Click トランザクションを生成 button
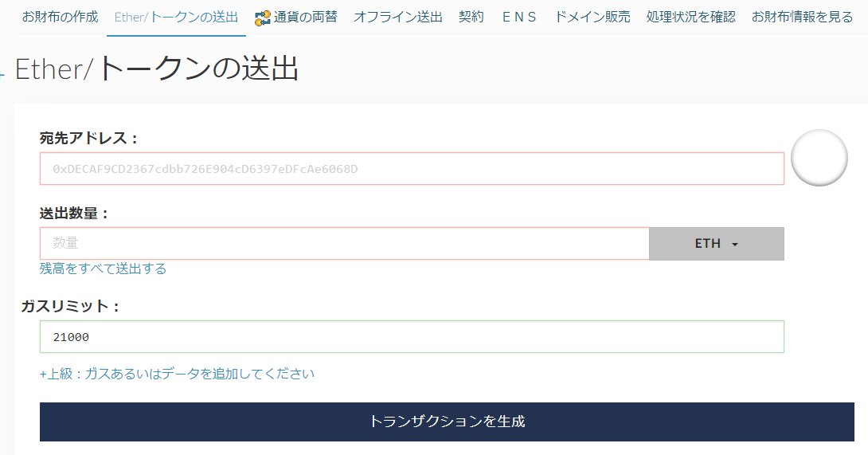The width and height of the screenshot is (868, 455). point(447,422)
